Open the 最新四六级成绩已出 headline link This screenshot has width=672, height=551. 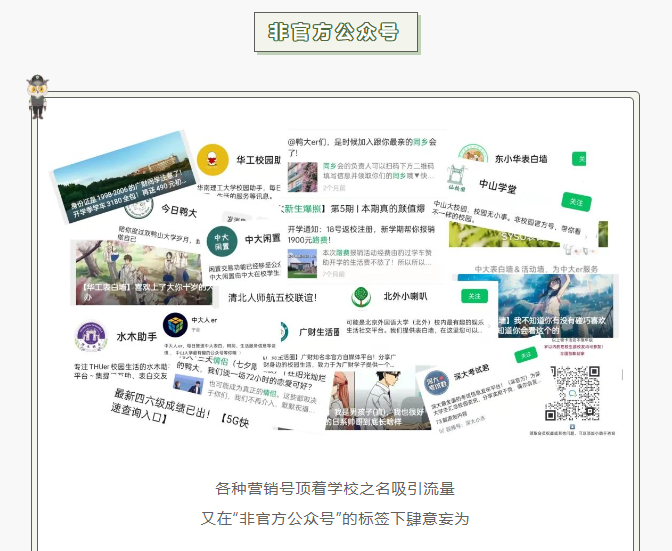click(x=178, y=400)
